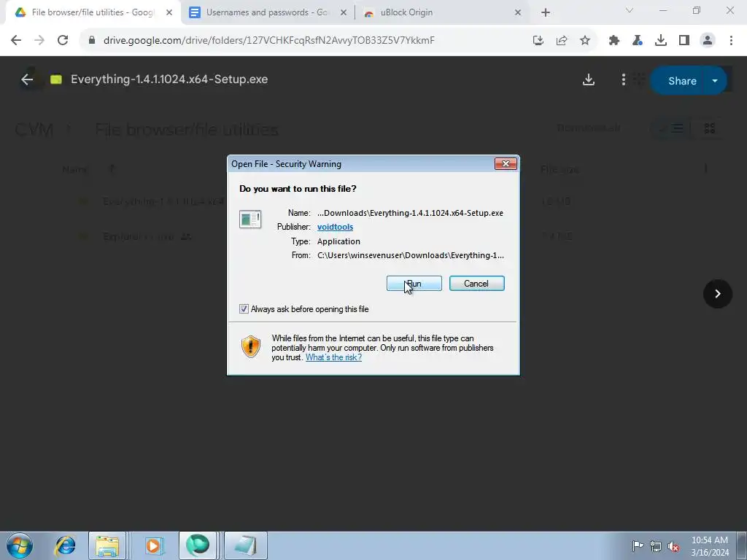Reload the current page
The image size is (747, 560).
[63, 41]
